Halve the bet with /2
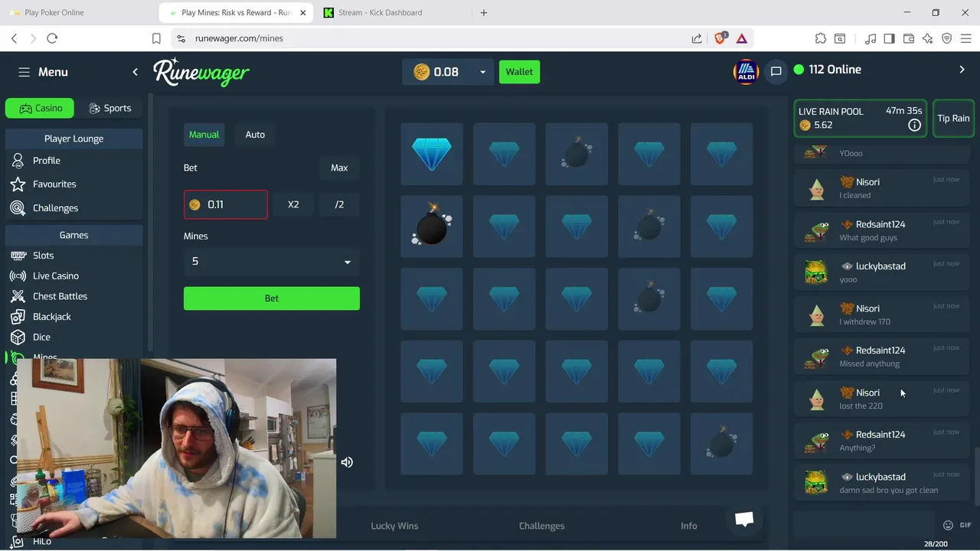Image resolution: width=980 pixels, height=551 pixels. [x=339, y=204]
